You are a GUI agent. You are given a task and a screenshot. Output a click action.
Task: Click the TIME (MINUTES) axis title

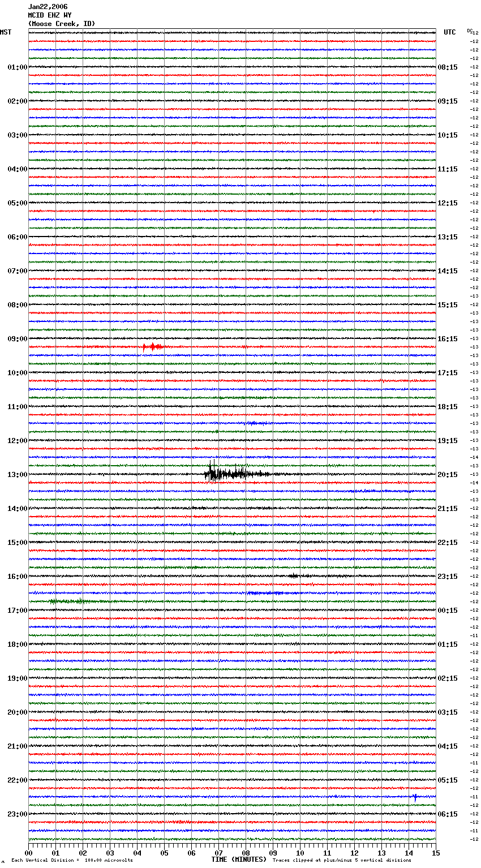pos(239,860)
